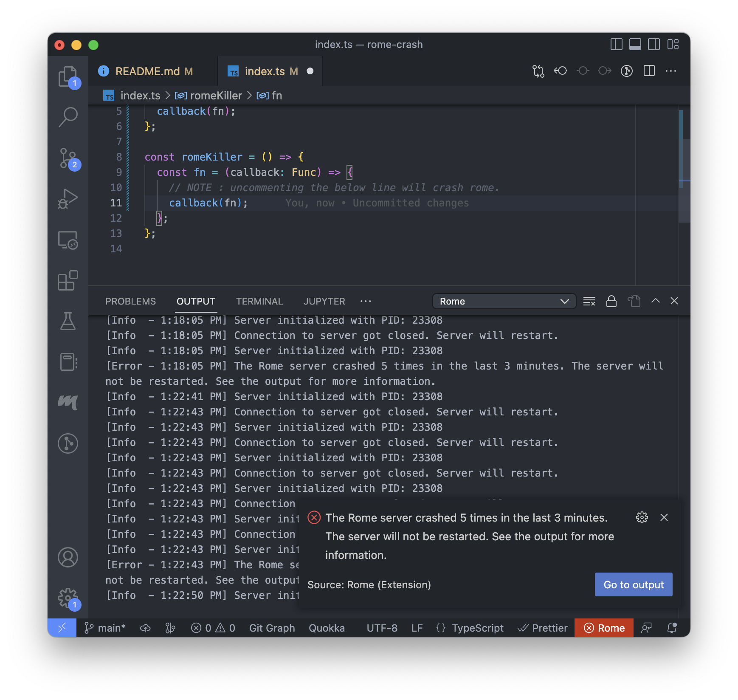Image resolution: width=738 pixels, height=700 pixels.
Task: Open the notebook icon in activity bar
Action: pos(68,362)
